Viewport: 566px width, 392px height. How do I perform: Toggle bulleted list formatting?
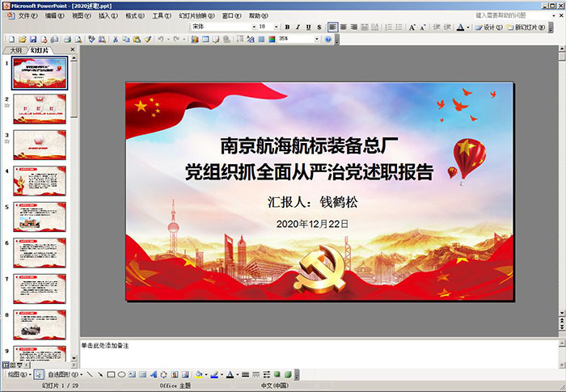point(399,27)
